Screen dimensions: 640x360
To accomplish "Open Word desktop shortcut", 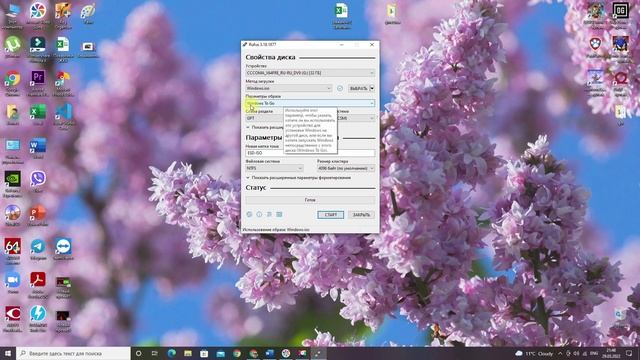I will [38, 146].
